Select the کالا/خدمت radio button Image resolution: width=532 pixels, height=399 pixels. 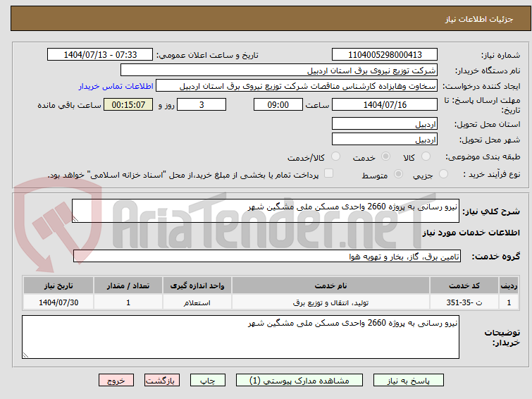tap(335, 156)
